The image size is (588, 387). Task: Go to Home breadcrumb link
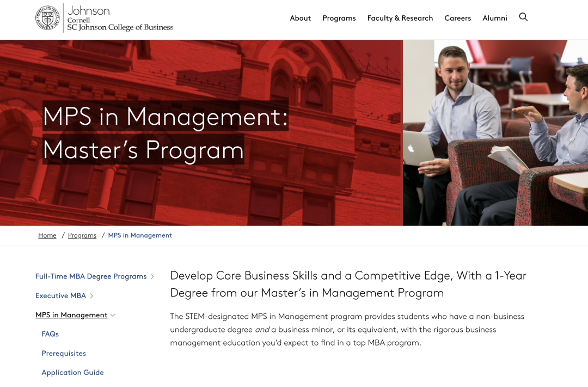[x=47, y=235]
